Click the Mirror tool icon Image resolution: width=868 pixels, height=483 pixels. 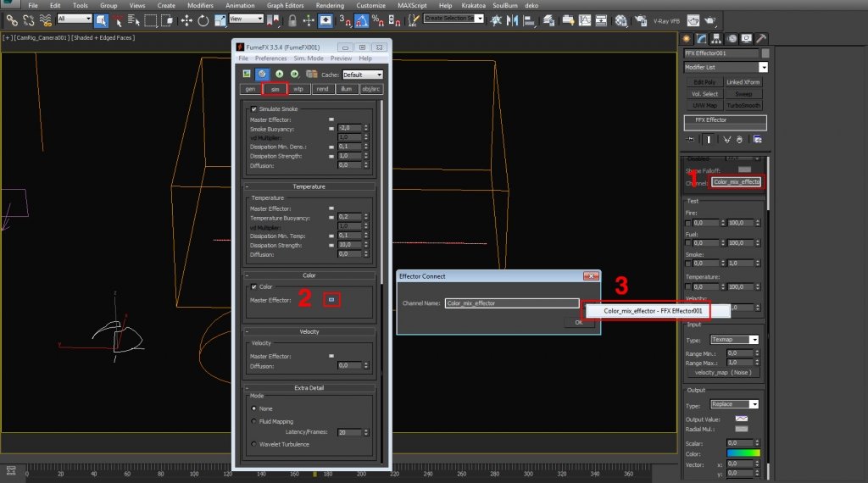[513, 21]
